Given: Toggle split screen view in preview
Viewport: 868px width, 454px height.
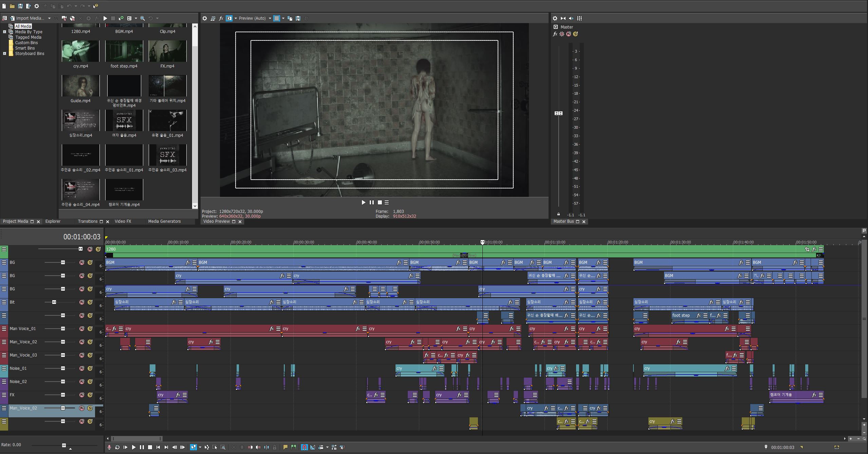Looking at the screenshot, I should 229,18.
